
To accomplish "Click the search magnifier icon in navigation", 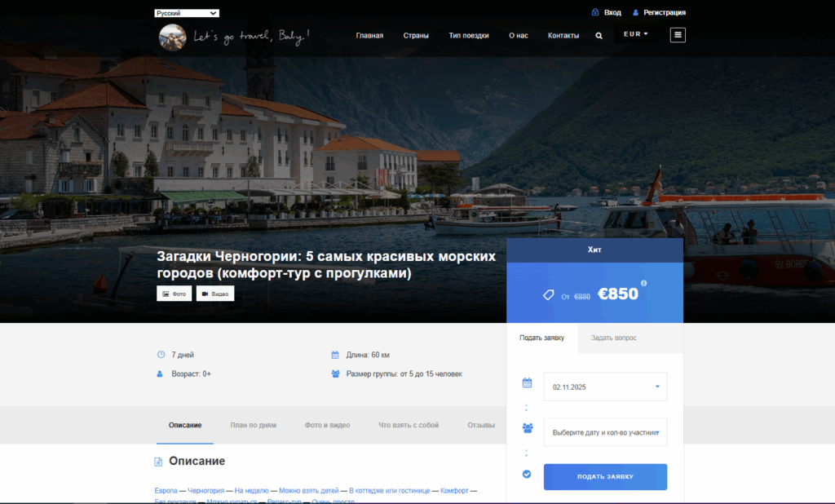I will tap(599, 36).
